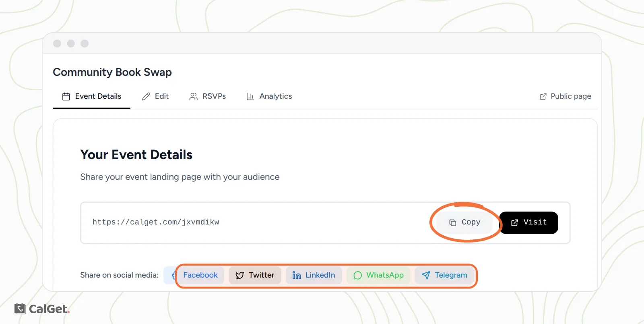This screenshot has width=644, height=324.
Task: Click the LinkedIn logo icon
Action: pyautogui.click(x=297, y=275)
